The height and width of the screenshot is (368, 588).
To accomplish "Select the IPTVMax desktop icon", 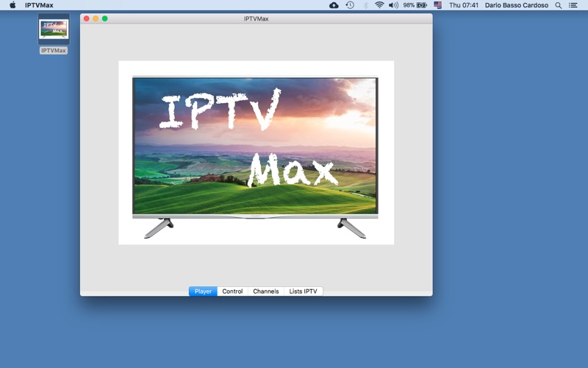I will tap(54, 29).
